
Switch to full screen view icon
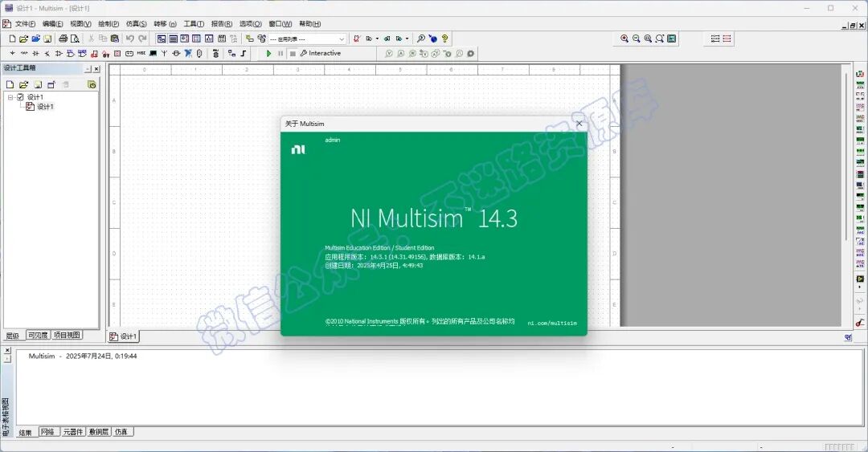pos(671,39)
